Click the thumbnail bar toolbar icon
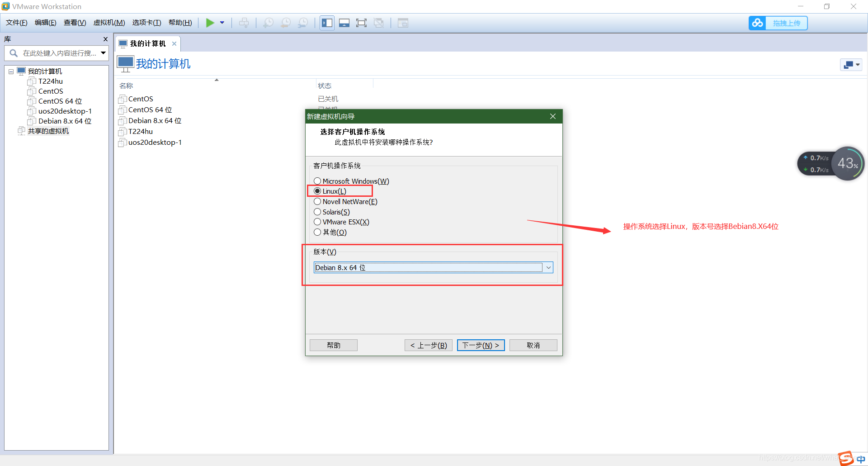868x466 pixels. pyautogui.click(x=344, y=23)
